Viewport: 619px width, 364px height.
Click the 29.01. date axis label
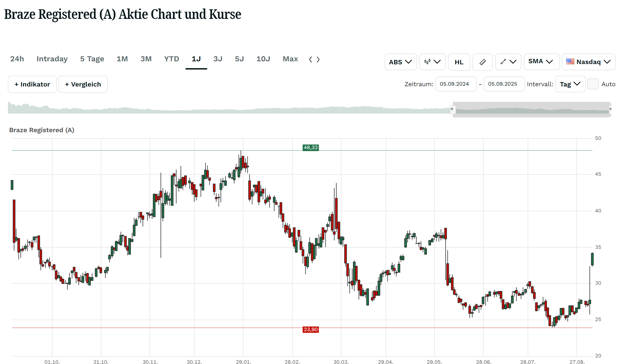click(x=243, y=362)
